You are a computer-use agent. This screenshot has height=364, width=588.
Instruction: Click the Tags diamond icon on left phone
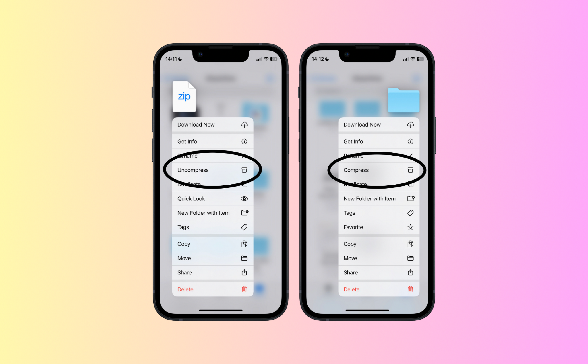coord(243,227)
